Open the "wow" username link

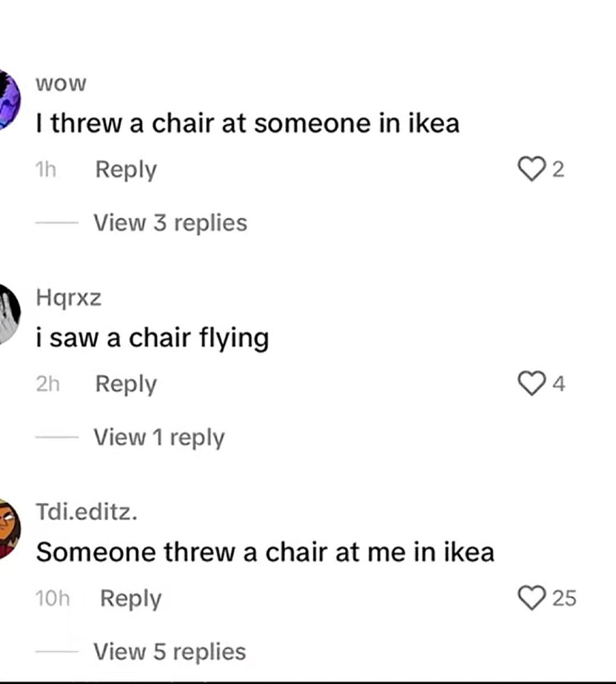tap(60, 84)
